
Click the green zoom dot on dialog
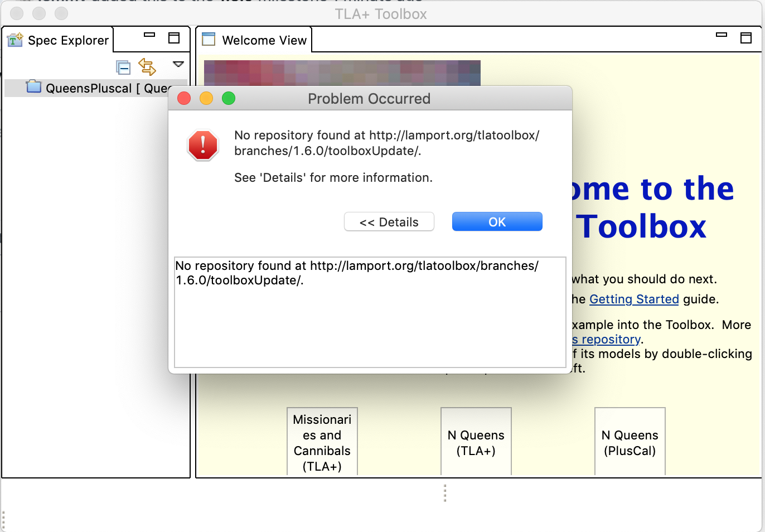tap(228, 98)
